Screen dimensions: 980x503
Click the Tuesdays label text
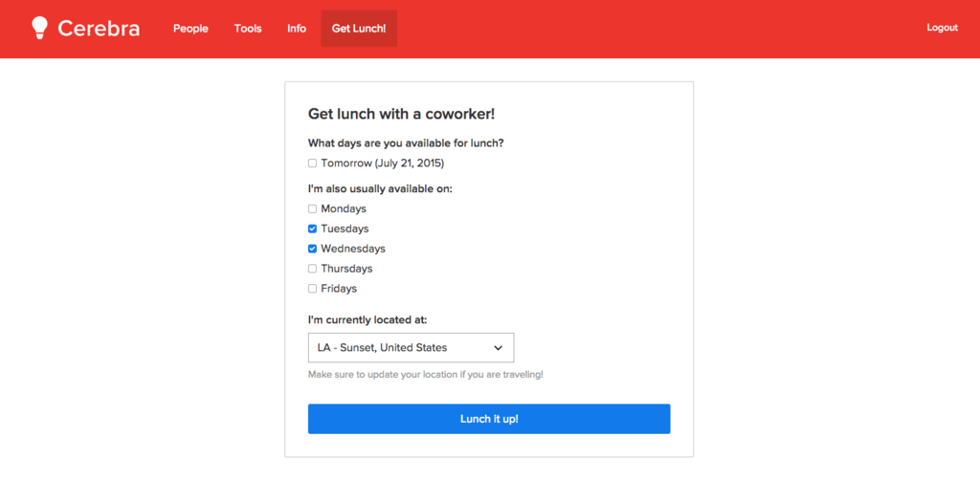pyautogui.click(x=345, y=229)
